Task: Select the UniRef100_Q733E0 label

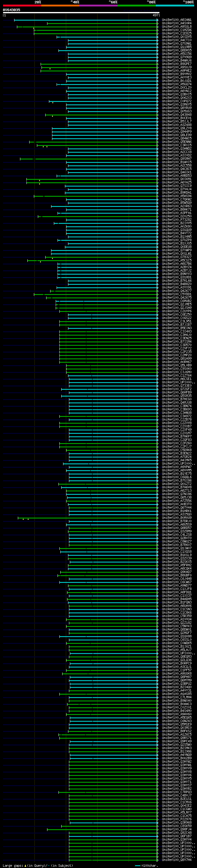Action: click(176, 386)
